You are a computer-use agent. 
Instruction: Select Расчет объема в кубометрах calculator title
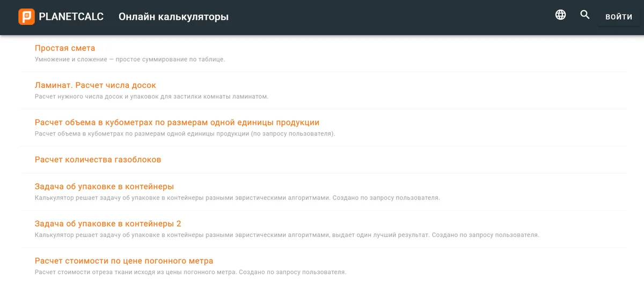(177, 123)
